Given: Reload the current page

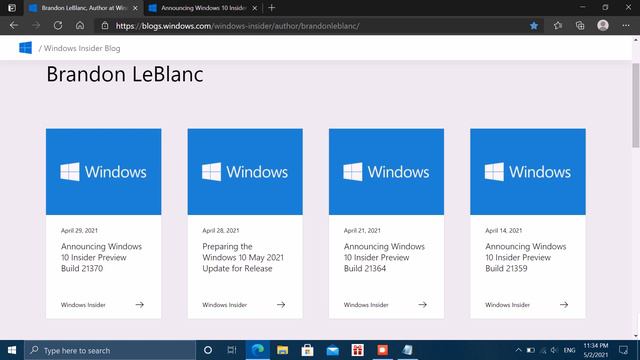Looking at the screenshot, I should [x=58, y=26].
